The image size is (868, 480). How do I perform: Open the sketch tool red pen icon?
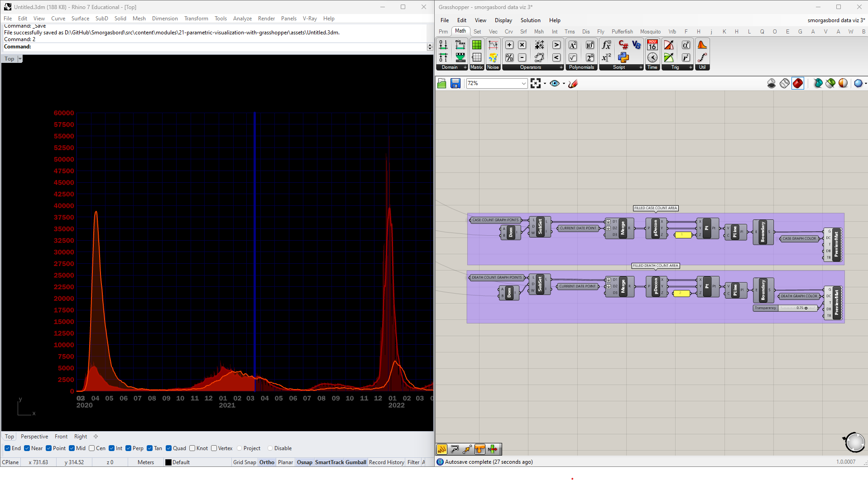pos(573,83)
